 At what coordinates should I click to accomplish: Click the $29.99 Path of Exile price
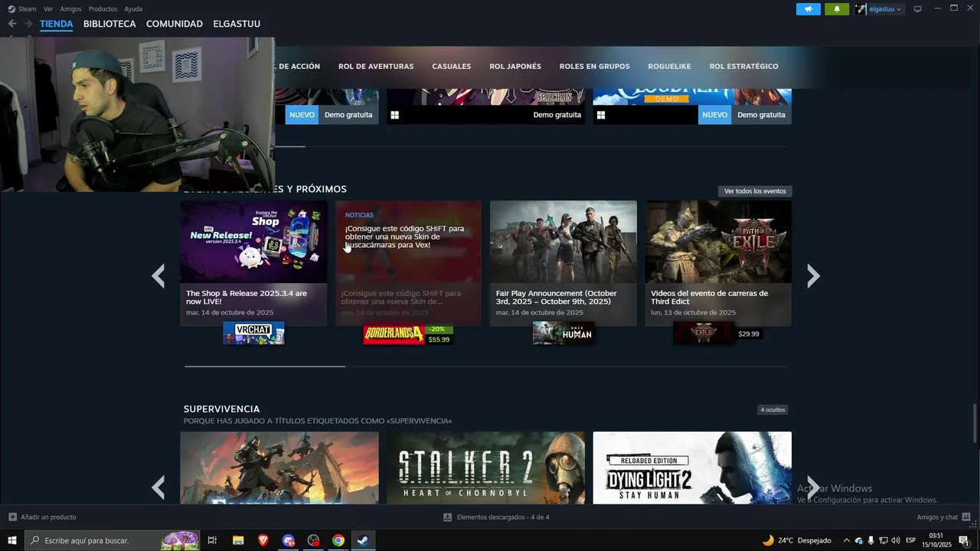click(749, 334)
